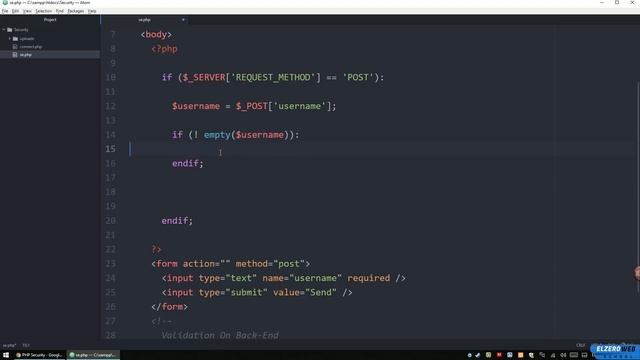
Task: Click 'endif;' on line 20
Action: pos(177,221)
